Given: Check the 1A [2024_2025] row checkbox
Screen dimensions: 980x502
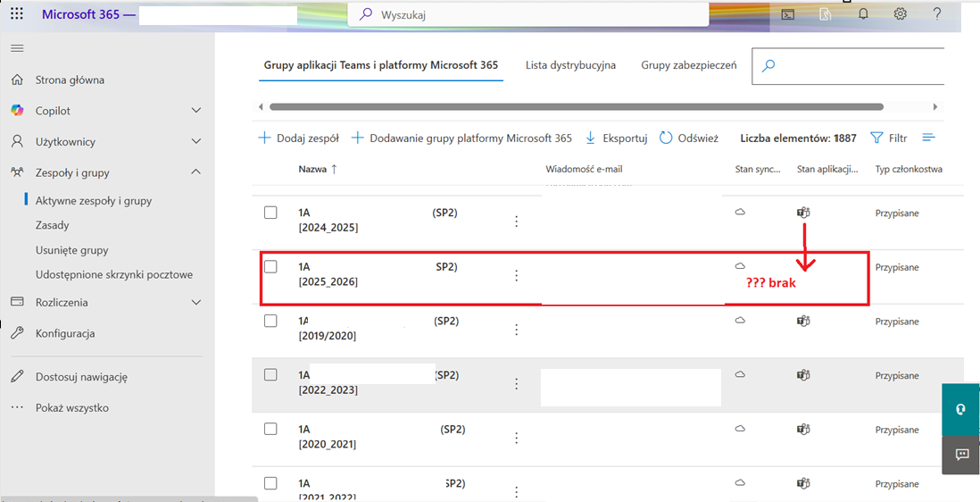Looking at the screenshot, I should click(270, 213).
